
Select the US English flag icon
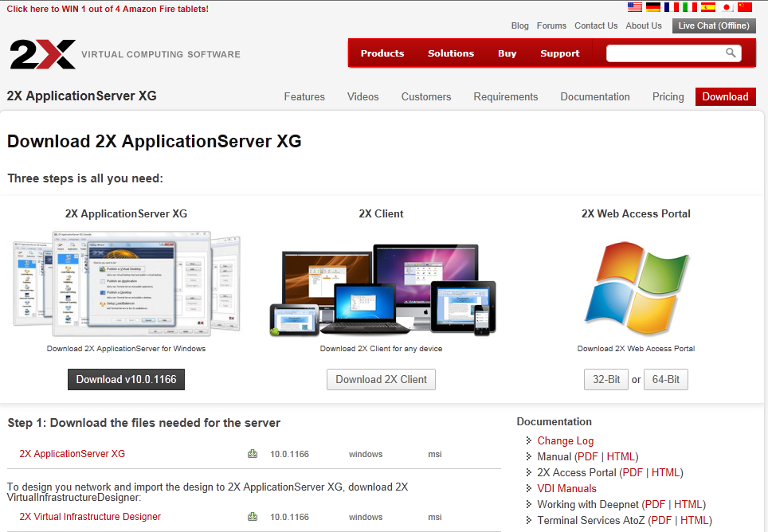click(634, 7)
